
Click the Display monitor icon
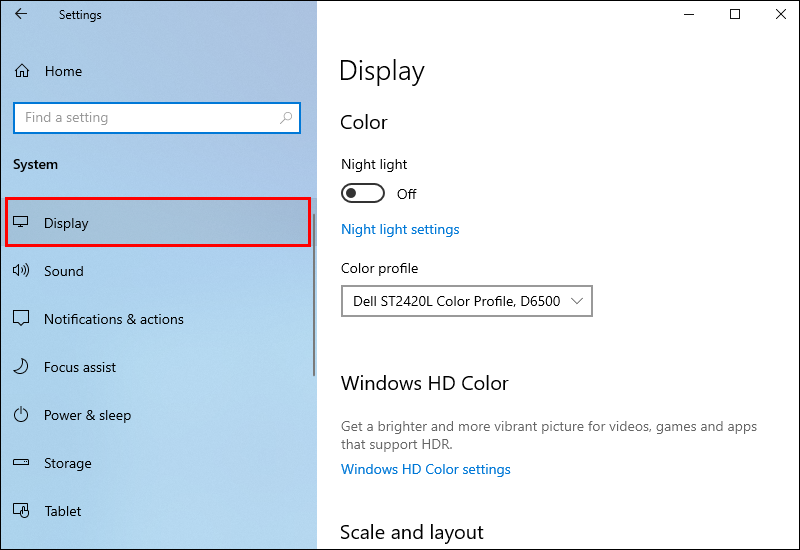point(21,222)
